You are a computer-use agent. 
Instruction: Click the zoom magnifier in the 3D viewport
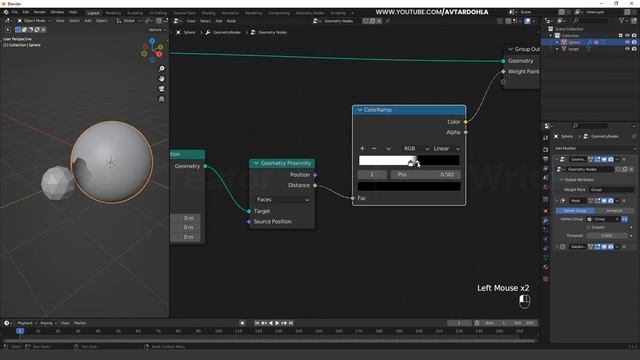coord(162,68)
